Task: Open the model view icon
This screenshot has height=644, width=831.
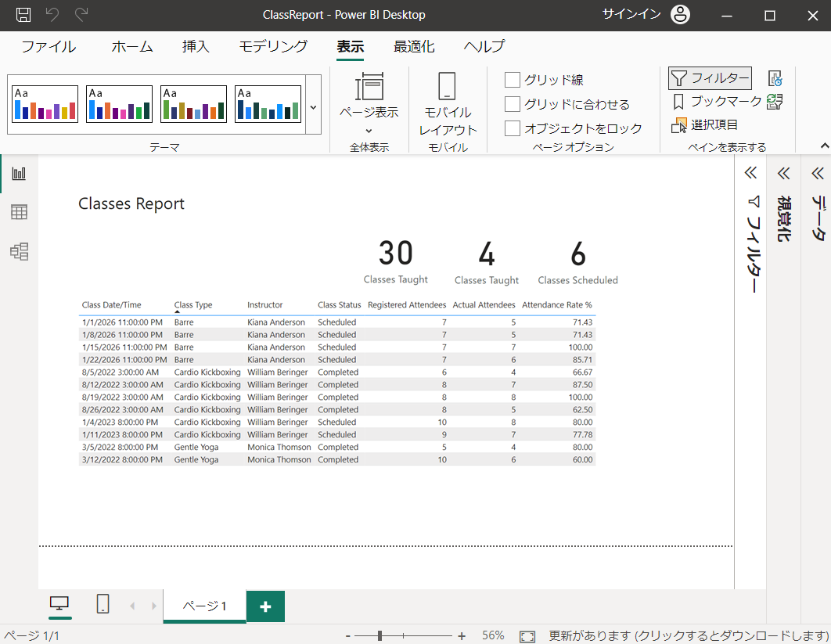Action: [19, 251]
